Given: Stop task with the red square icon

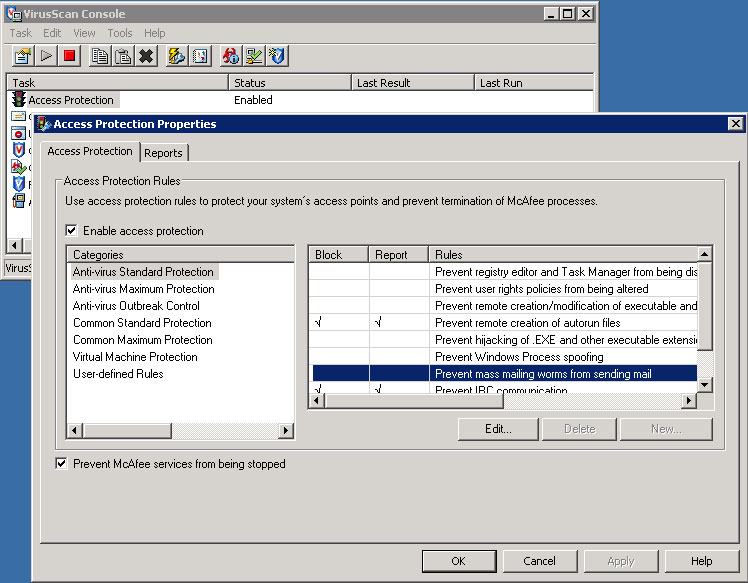Looking at the screenshot, I should coord(70,56).
